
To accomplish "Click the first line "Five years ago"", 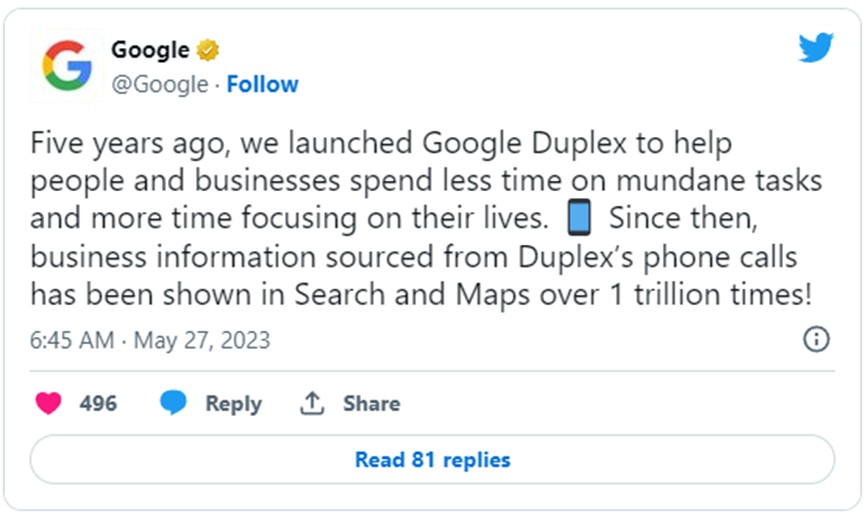I will [129, 143].
